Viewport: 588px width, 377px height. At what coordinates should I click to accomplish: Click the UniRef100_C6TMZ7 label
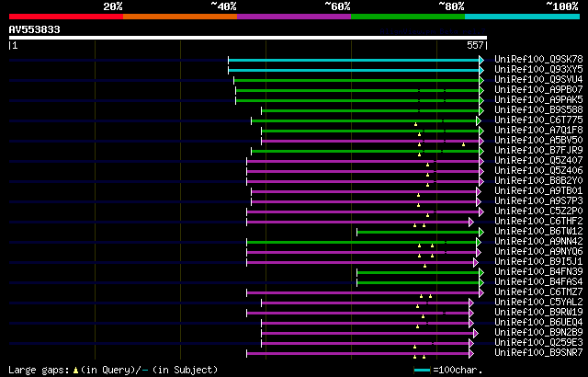(x=538, y=292)
